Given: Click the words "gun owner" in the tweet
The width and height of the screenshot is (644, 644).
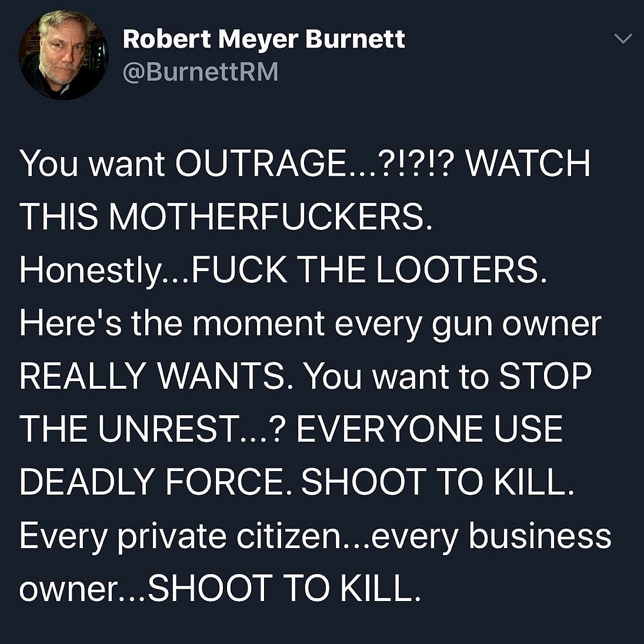Looking at the screenshot, I should click(x=517, y=325).
